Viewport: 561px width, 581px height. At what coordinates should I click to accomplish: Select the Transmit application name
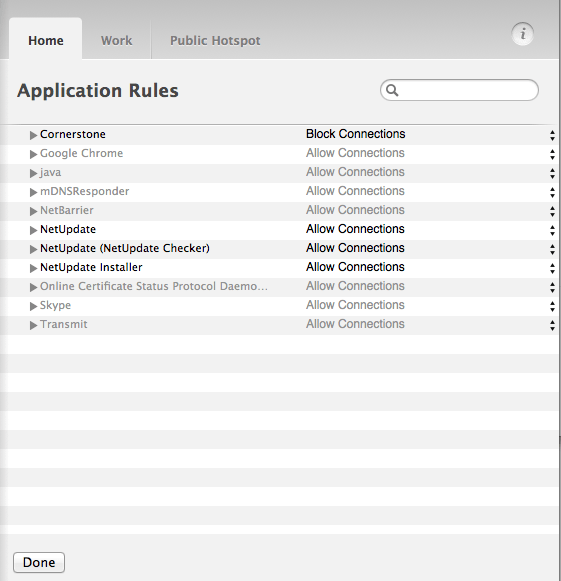pos(64,324)
